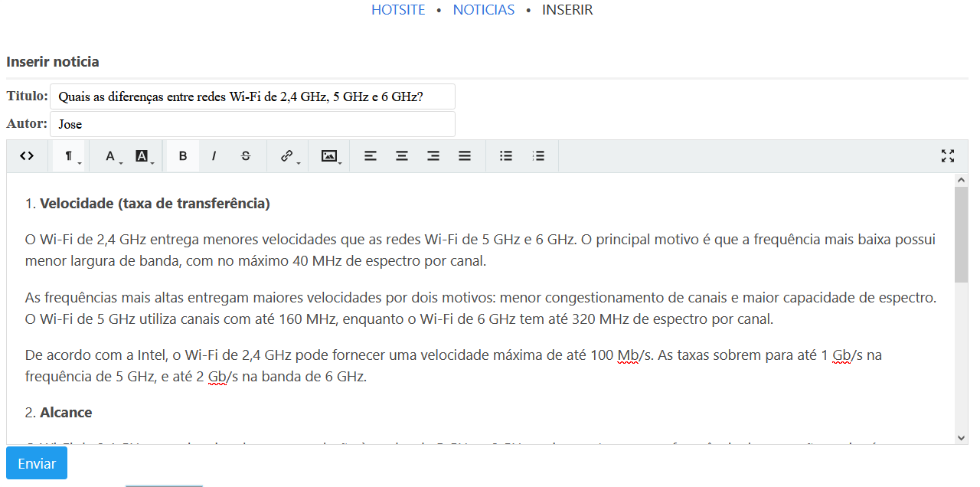Expand the editor to fullscreen
Viewport: 980px width, 487px height.
click(948, 156)
